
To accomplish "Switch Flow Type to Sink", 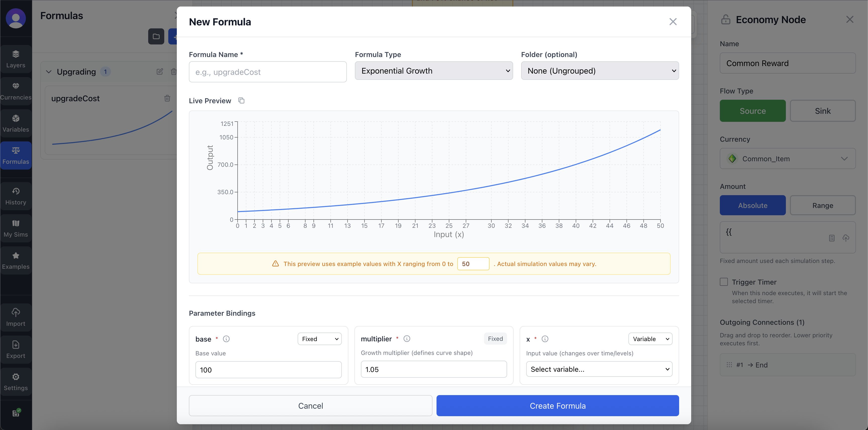I will coord(823,111).
